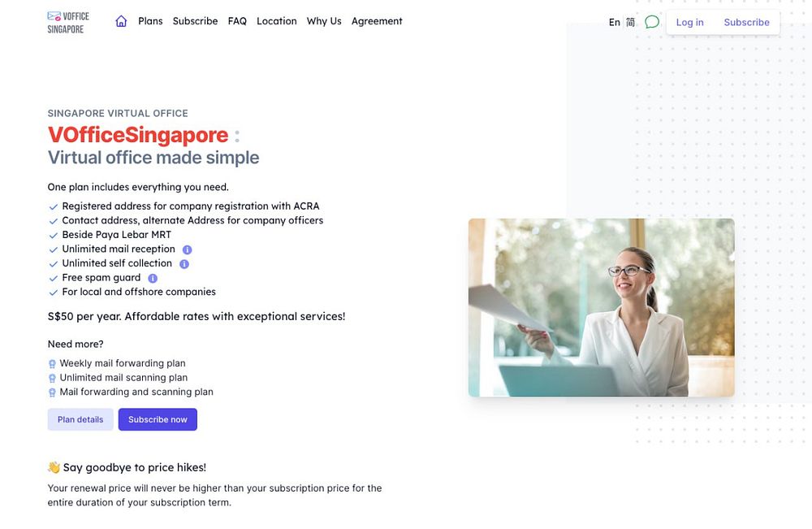Open the green chat bubble icon
The width and height of the screenshot is (812, 529).
652,22
